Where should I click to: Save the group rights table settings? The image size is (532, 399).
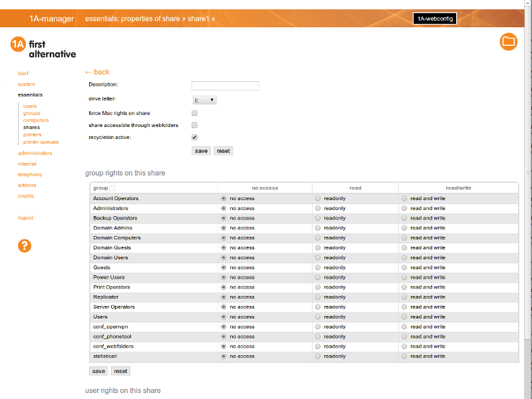point(98,371)
